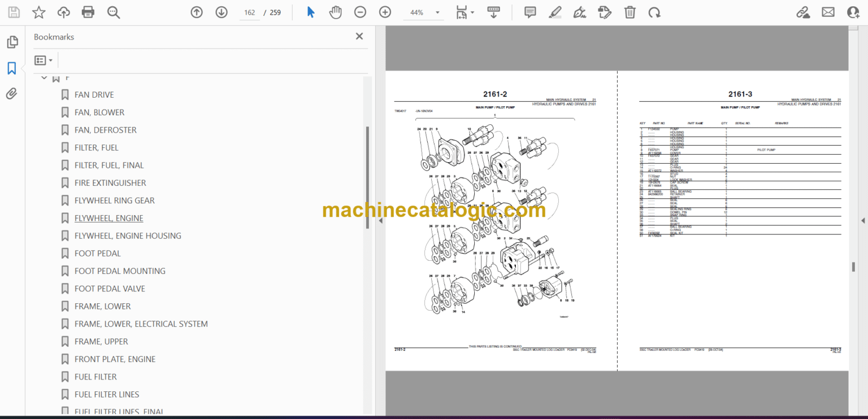Open the Highlighter tool

click(x=554, y=11)
